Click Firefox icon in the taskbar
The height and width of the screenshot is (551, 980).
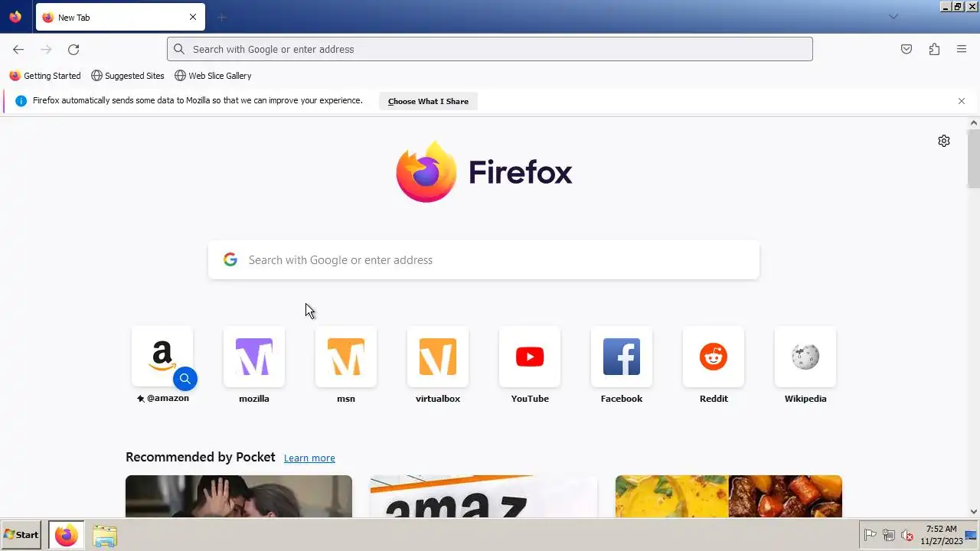point(66,535)
